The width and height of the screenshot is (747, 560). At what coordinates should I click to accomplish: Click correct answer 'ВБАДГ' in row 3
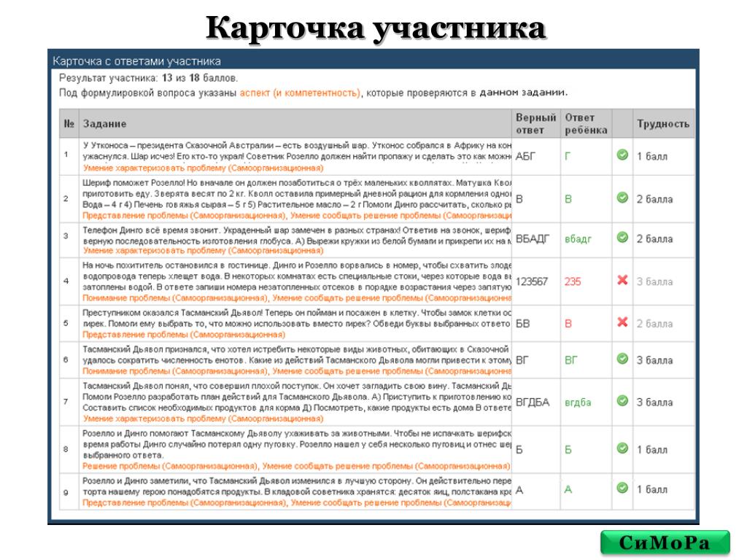tap(533, 239)
